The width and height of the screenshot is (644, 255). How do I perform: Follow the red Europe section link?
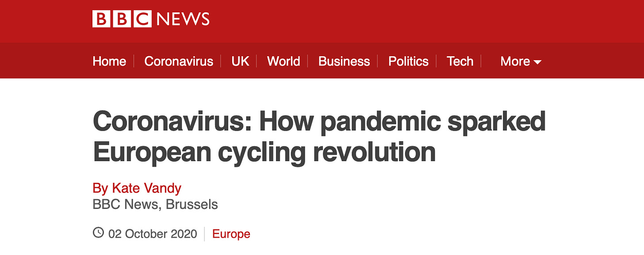pyautogui.click(x=231, y=234)
